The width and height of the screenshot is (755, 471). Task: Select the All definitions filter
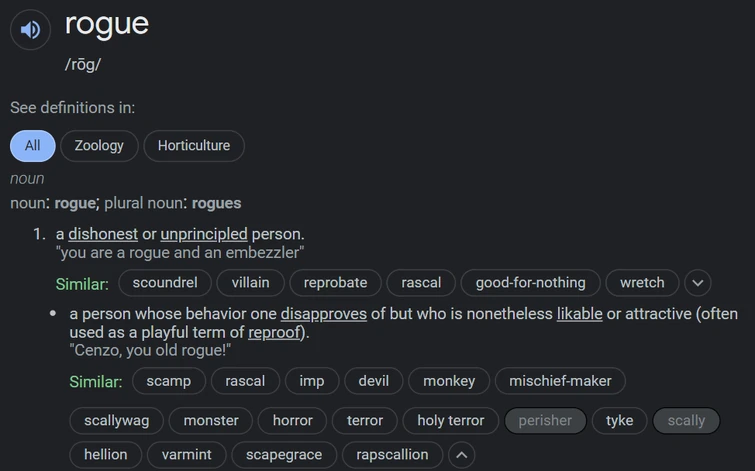point(33,146)
